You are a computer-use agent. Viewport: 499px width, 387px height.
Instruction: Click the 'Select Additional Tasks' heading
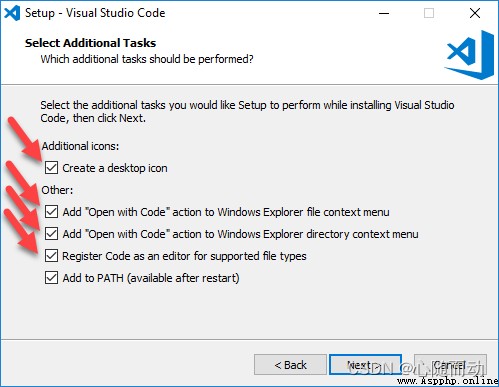coord(90,43)
